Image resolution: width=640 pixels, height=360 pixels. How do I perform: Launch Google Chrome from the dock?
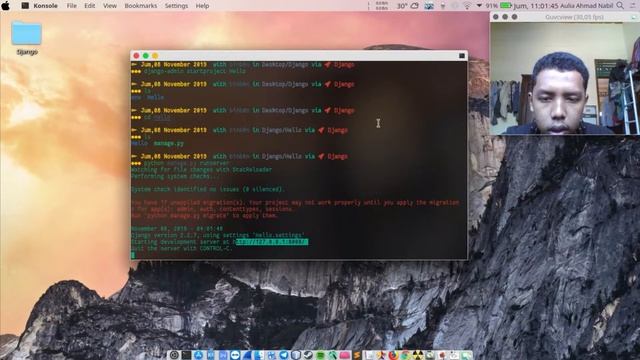point(405,355)
